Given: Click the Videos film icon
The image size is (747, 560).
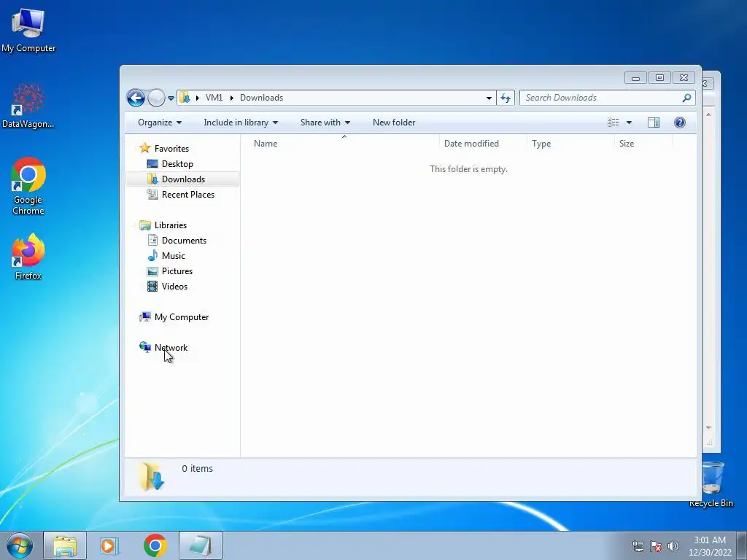Looking at the screenshot, I should tap(152, 286).
